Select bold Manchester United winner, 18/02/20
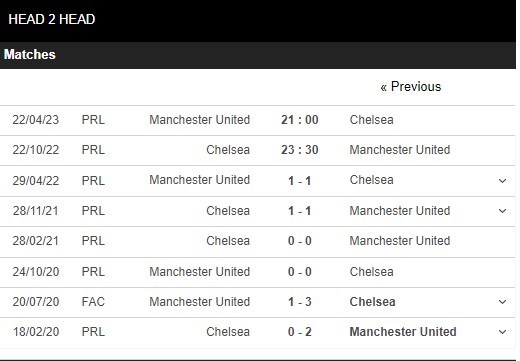This screenshot has height=361, width=520. pyautogui.click(x=403, y=332)
